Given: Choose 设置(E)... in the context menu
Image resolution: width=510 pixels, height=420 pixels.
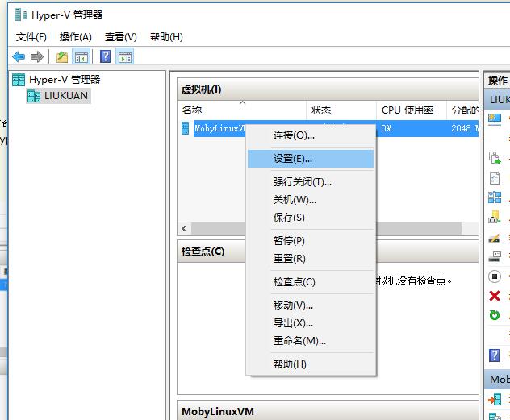Looking at the screenshot, I should 311,159.
